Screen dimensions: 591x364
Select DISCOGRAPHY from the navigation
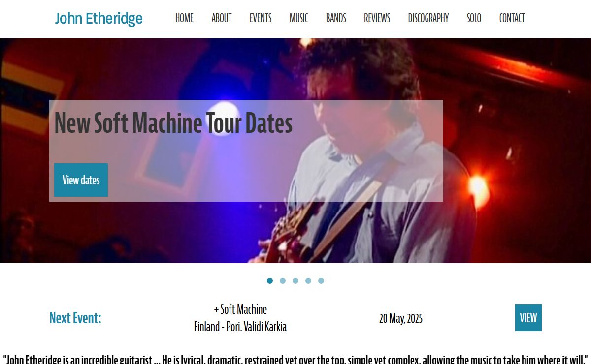pos(428,18)
